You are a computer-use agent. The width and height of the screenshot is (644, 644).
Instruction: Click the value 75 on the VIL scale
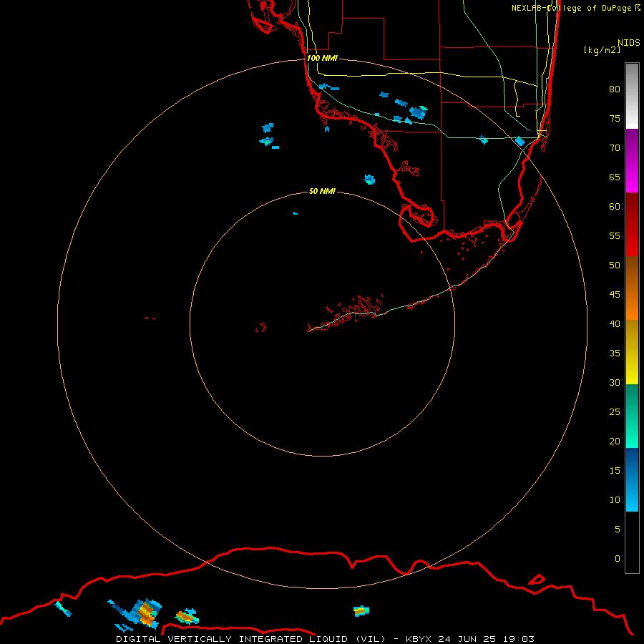coord(615,119)
